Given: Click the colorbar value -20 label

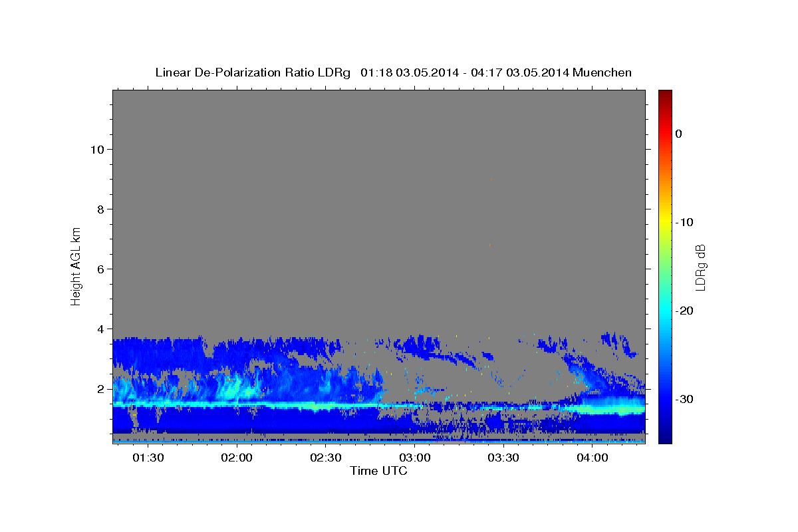Looking at the screenshot, I should point(683,311).
